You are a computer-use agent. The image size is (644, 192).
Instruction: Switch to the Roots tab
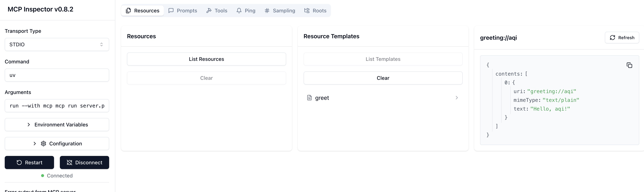(315, 11)
